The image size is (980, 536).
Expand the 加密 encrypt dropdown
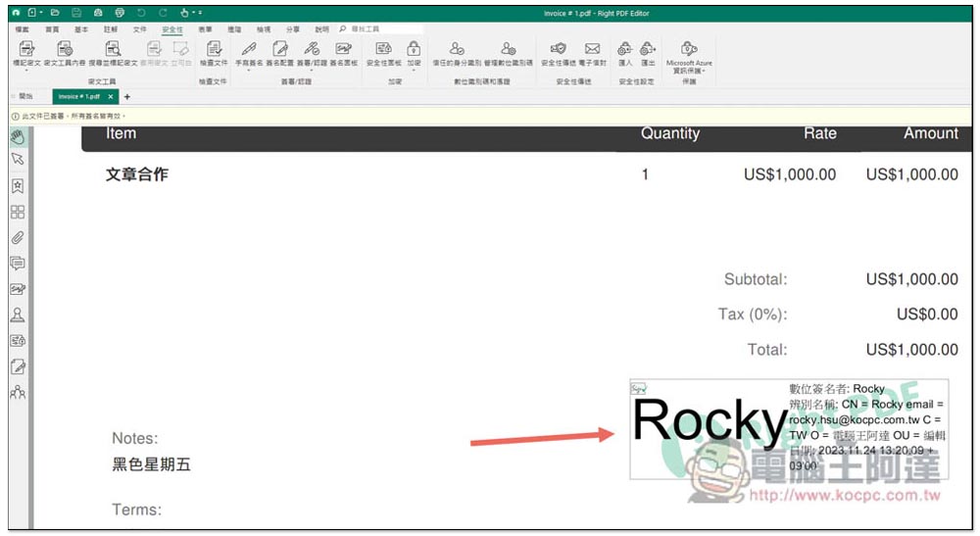coord(414,70)
